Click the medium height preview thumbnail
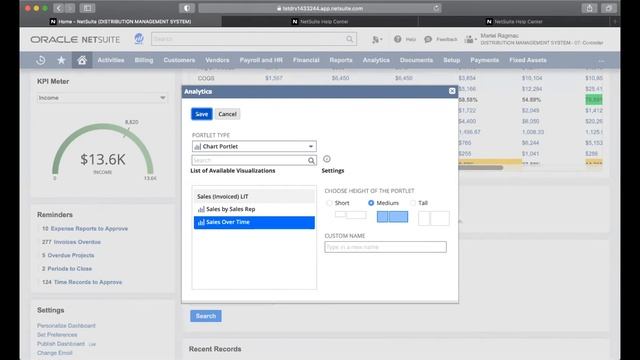This screenshot has width=640, height=360. click(x=392, y=217)
